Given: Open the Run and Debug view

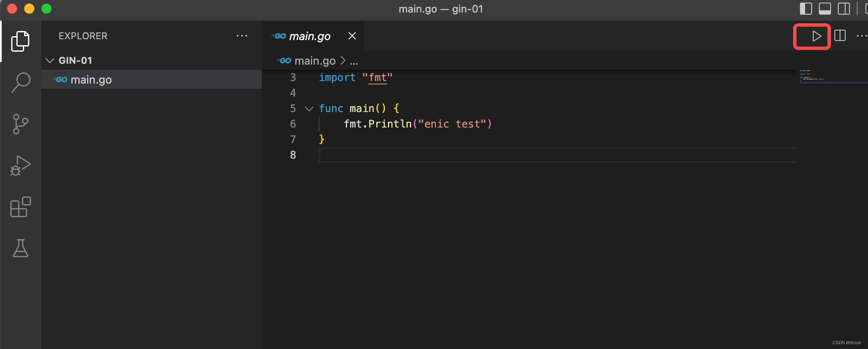Looking at the screenshot, I should (20, 165).
